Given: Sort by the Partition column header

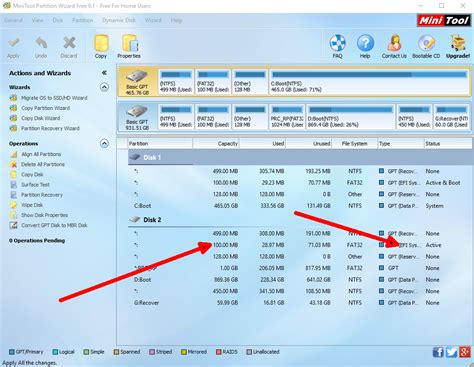Looking at the screenshot, I should (160, 144).
